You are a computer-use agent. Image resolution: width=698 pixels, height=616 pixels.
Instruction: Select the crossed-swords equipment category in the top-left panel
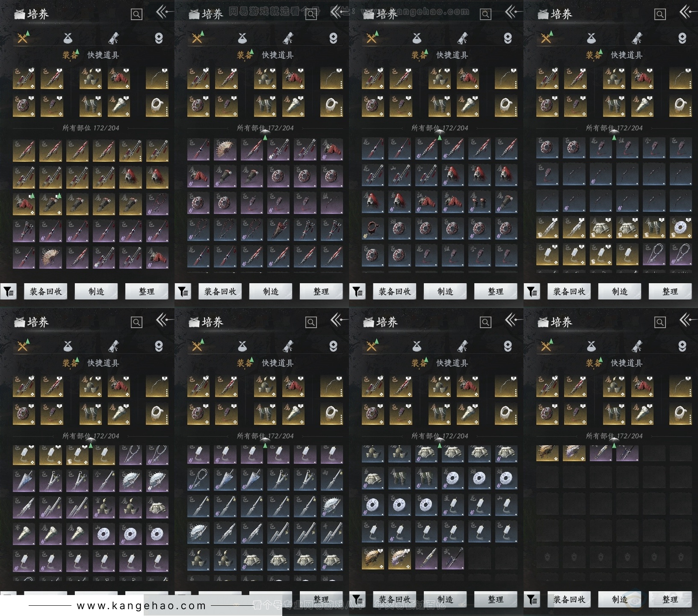click(23, 38)
